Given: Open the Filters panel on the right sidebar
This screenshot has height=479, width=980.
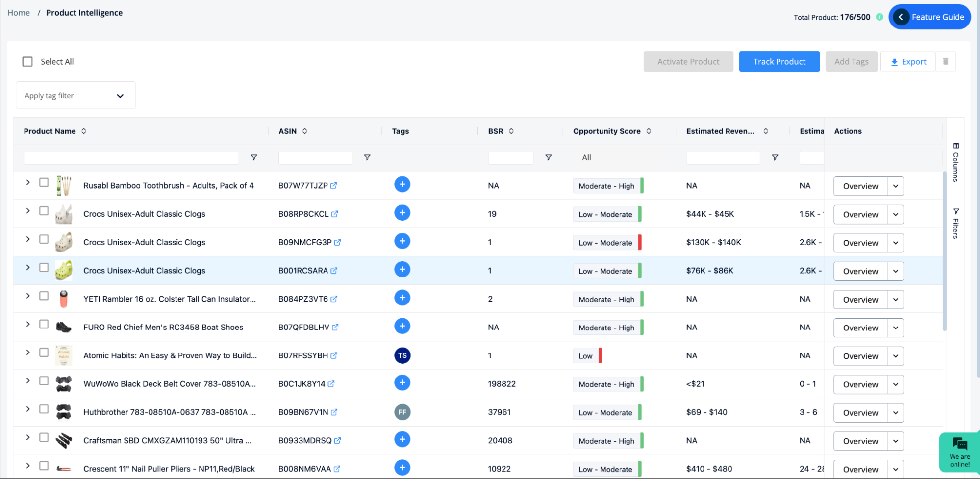Looking at the screenshot, I should click(x=955, y=221).
